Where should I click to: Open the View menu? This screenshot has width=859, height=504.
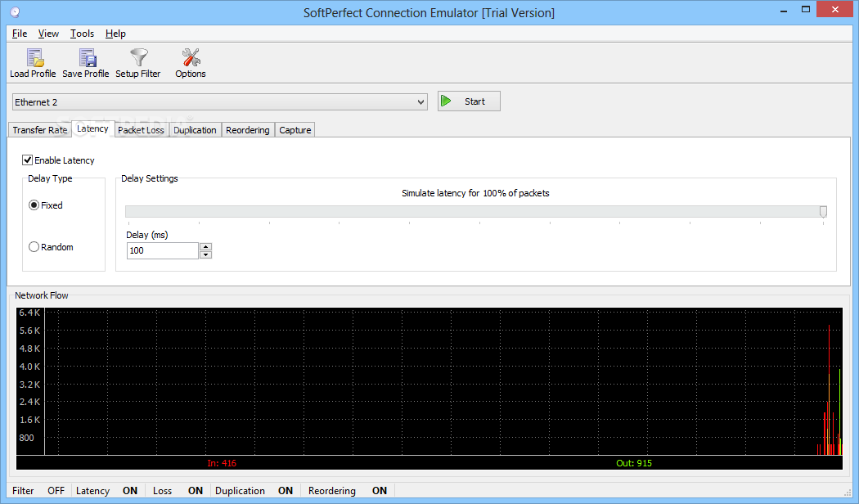coord(48,34)
